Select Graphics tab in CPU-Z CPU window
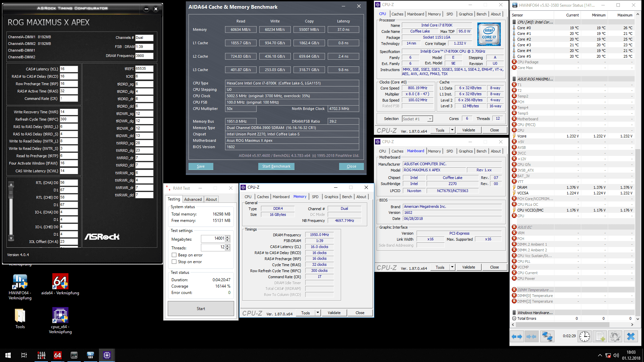The width and height of the screenshot is (644, 362). click(466, 14)
